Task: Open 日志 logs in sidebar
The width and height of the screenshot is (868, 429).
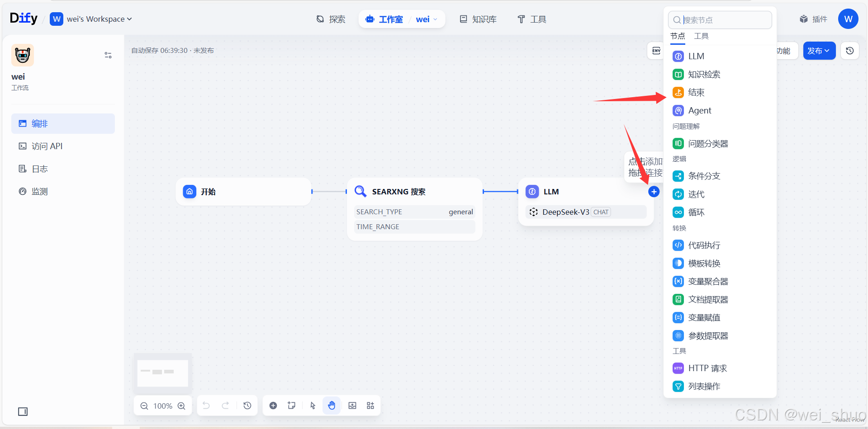Action: [x=63, y=169]
